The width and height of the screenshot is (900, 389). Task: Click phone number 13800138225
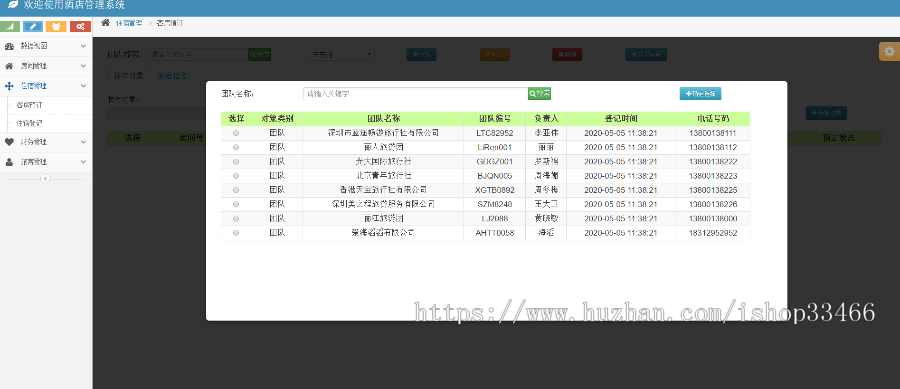coord(713,190)
